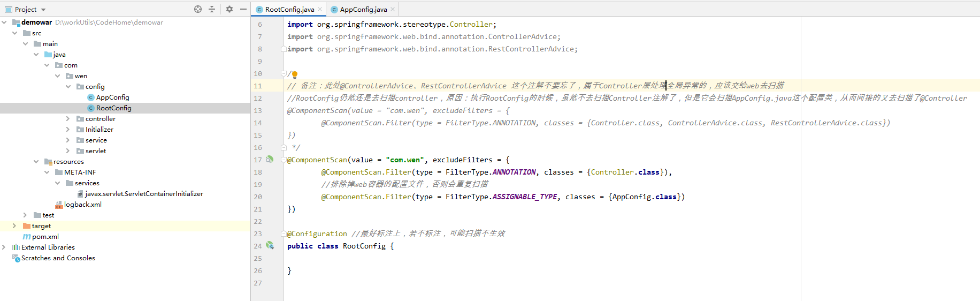Click the "com.wen" string on line 17
This screenshot has height=301, width=980.
coord(405,160)
